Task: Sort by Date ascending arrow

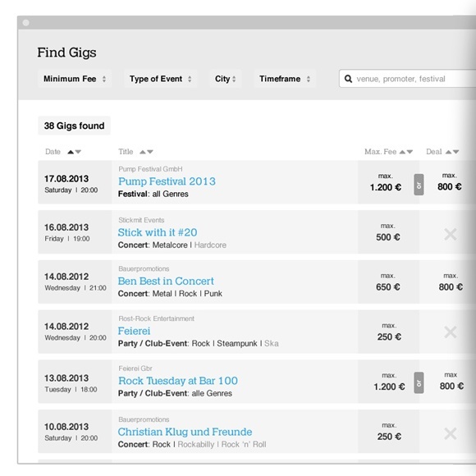Action: pyautogui.click(x=71, y=152)
